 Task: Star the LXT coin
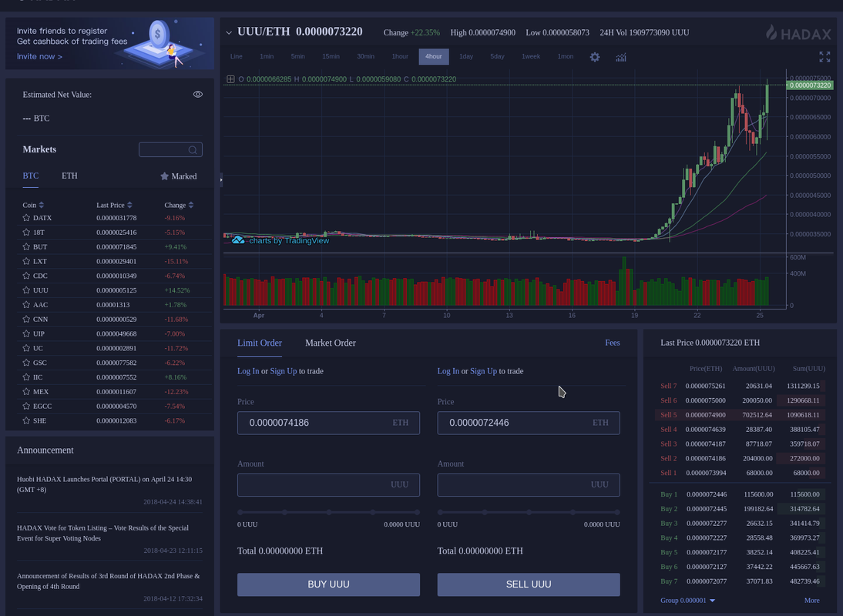tap(25, 262)
